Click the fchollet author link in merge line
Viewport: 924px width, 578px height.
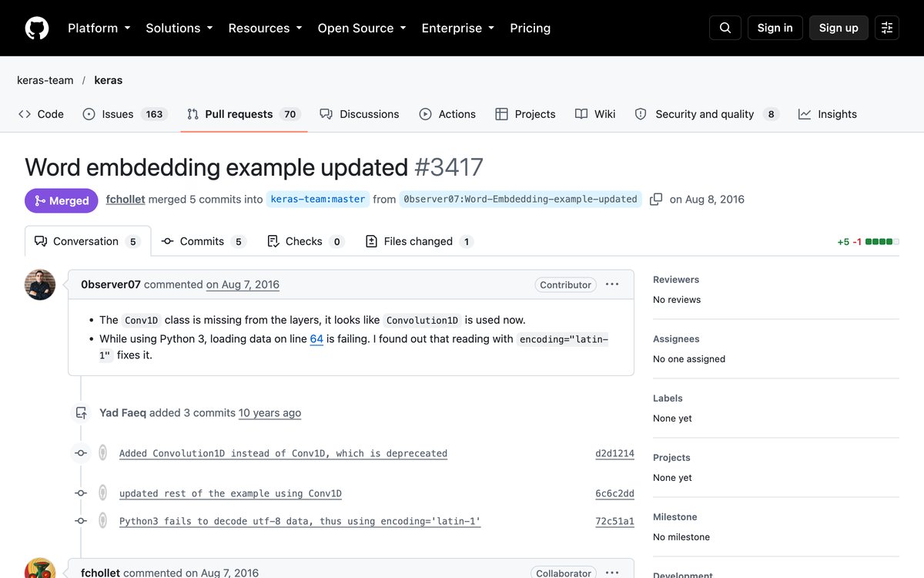tap(126, 199)
